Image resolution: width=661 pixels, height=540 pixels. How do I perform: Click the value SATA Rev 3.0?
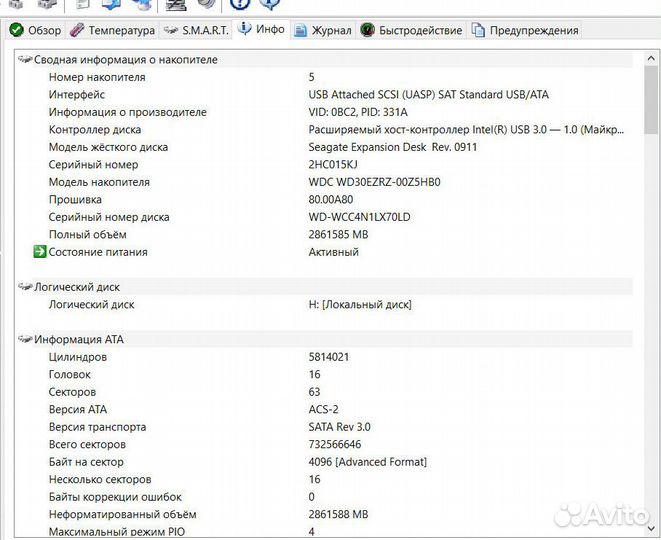tap(339, 427)
